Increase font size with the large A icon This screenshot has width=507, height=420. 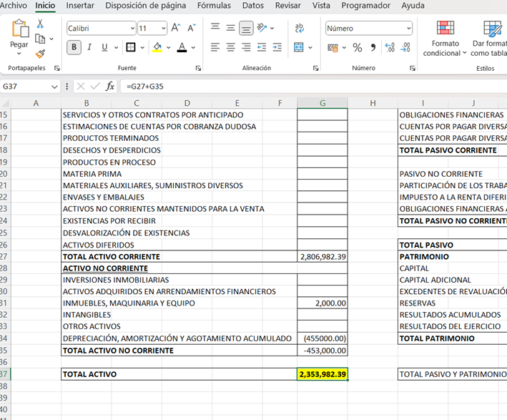tap(176, 28)
